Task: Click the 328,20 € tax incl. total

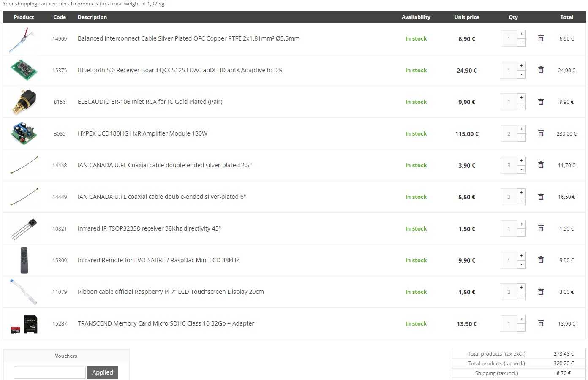Action: (563, 363)
